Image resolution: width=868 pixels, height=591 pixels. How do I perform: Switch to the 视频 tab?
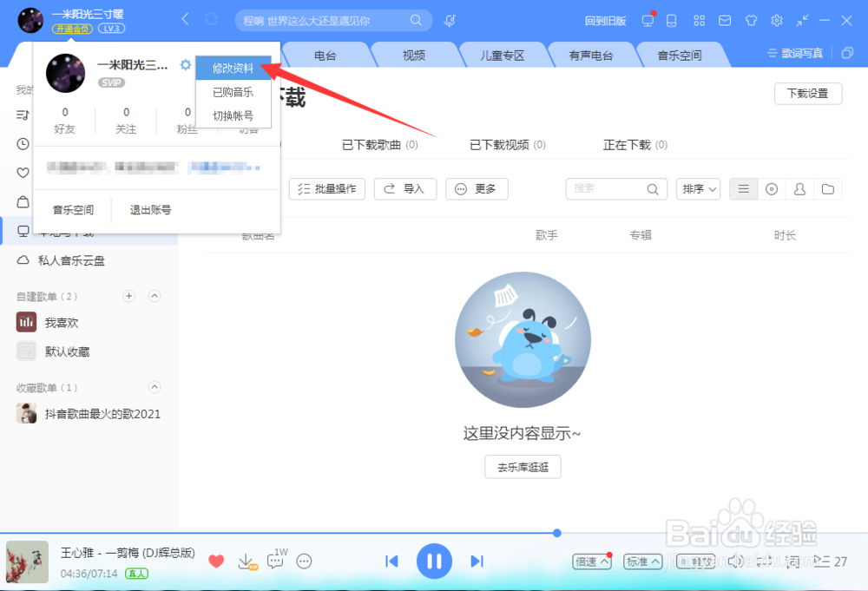click(x=413, y=56)
